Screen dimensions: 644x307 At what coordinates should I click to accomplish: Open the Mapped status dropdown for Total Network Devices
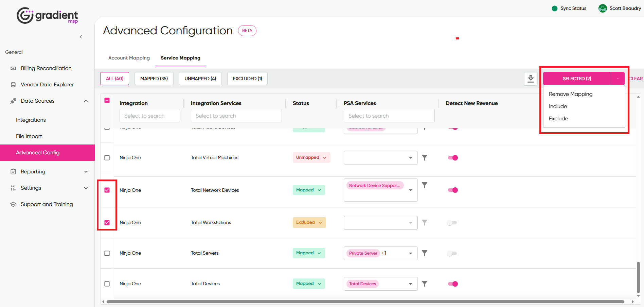(309, 190)
